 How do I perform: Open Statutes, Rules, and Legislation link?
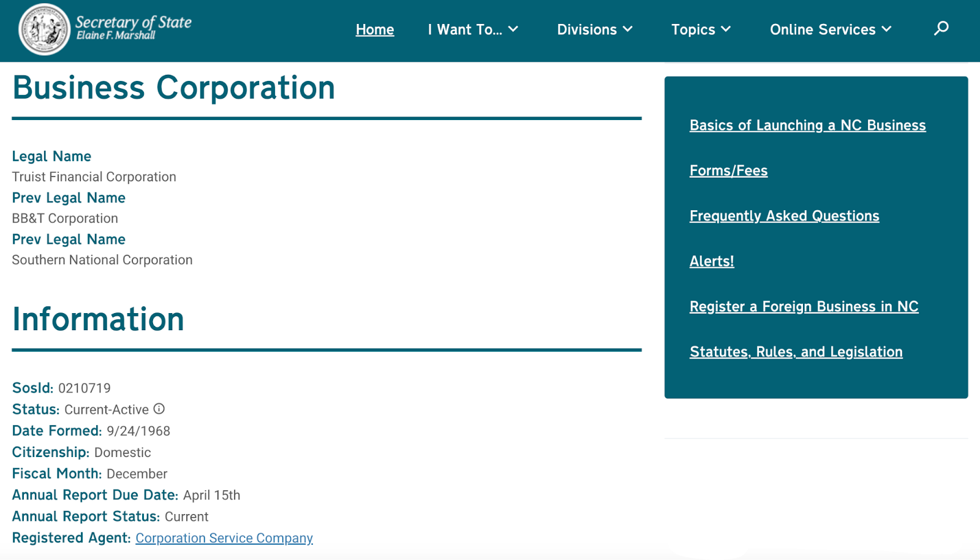(796, 352)
